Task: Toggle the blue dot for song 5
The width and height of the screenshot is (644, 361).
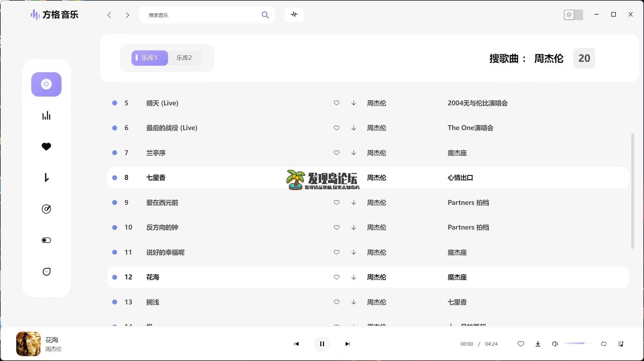Action: (114, 103)
